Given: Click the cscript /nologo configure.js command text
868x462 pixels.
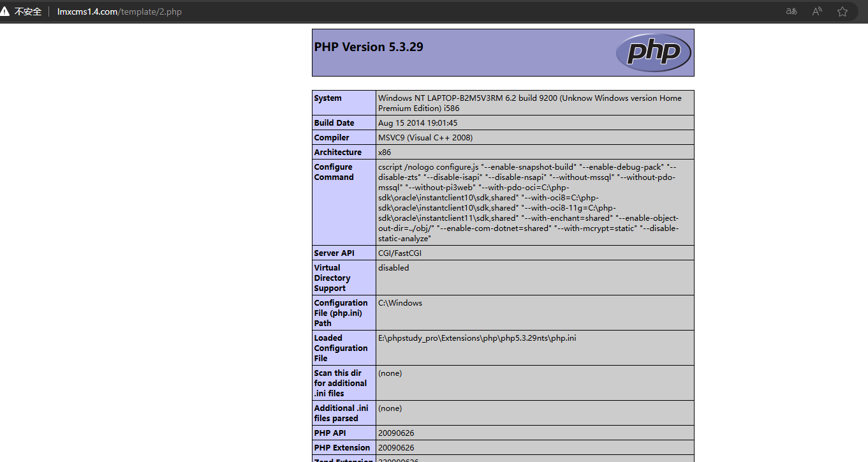Looking at the screenshot, I should click(x=529, y=203).
